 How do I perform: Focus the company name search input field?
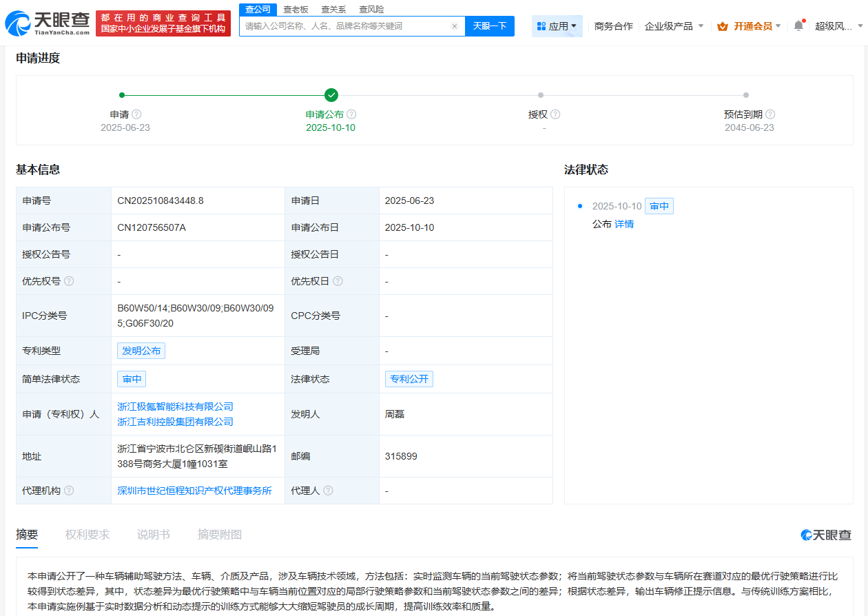pos(344,26)
